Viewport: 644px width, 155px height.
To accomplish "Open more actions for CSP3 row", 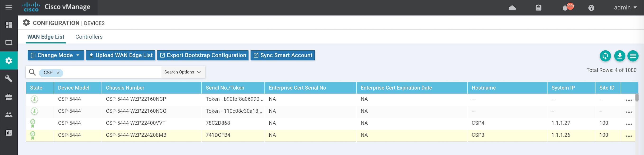I will [629, 136].
